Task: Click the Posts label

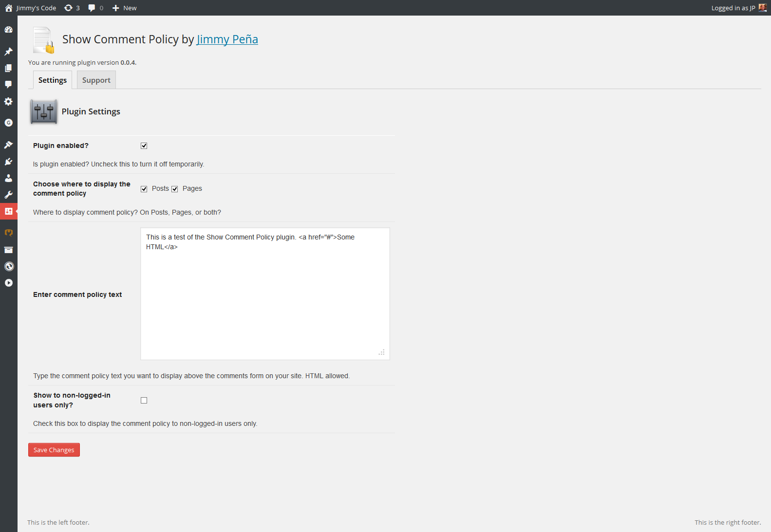Action: [160, 188]
